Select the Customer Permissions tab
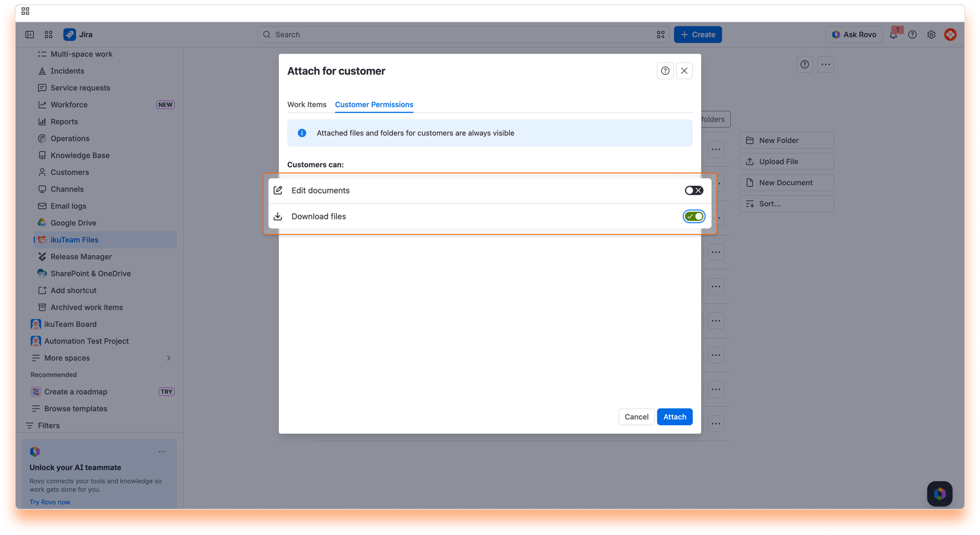This screenshot has width=980, height=535. click(x=374, y=104)
